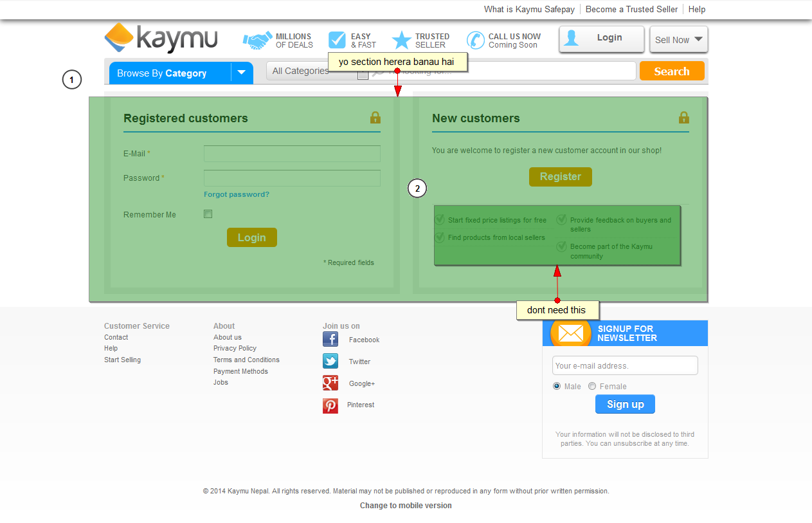Open the About us link
812x523 pixels.
coord(228,337)
